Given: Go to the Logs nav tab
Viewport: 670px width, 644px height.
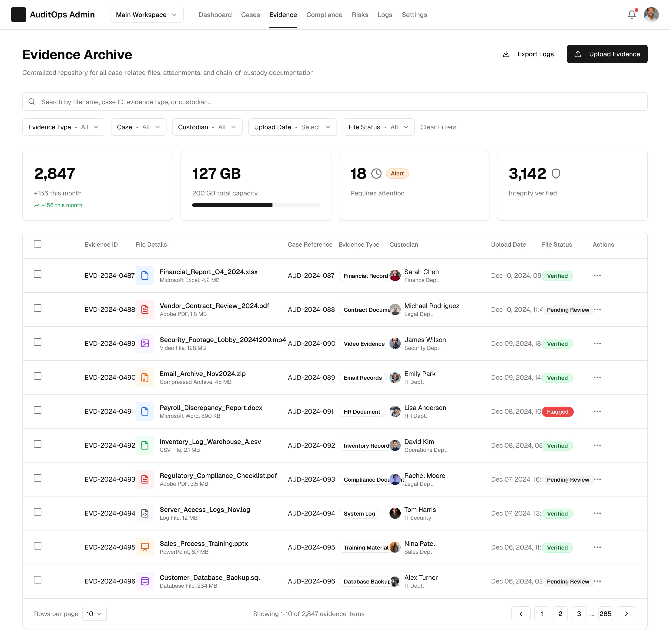Looking at the screenshot, I should click(385, 15).
